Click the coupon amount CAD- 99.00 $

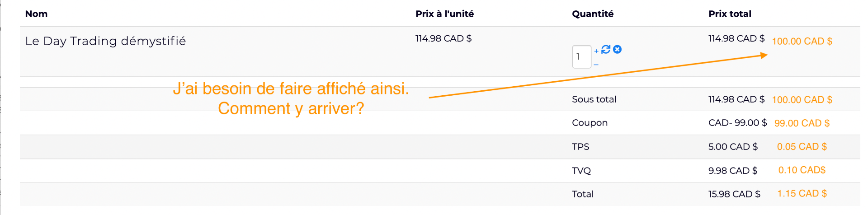737,123
